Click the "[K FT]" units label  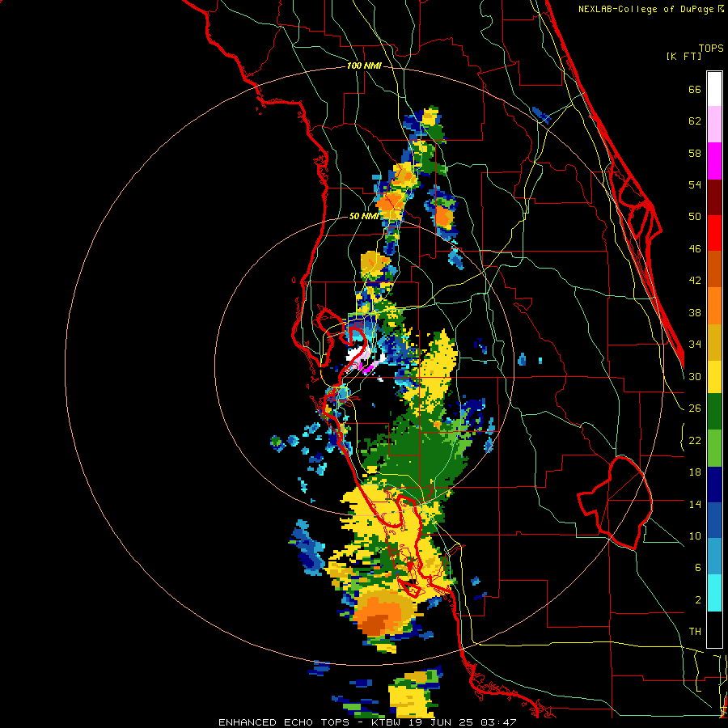coord(684,56)
